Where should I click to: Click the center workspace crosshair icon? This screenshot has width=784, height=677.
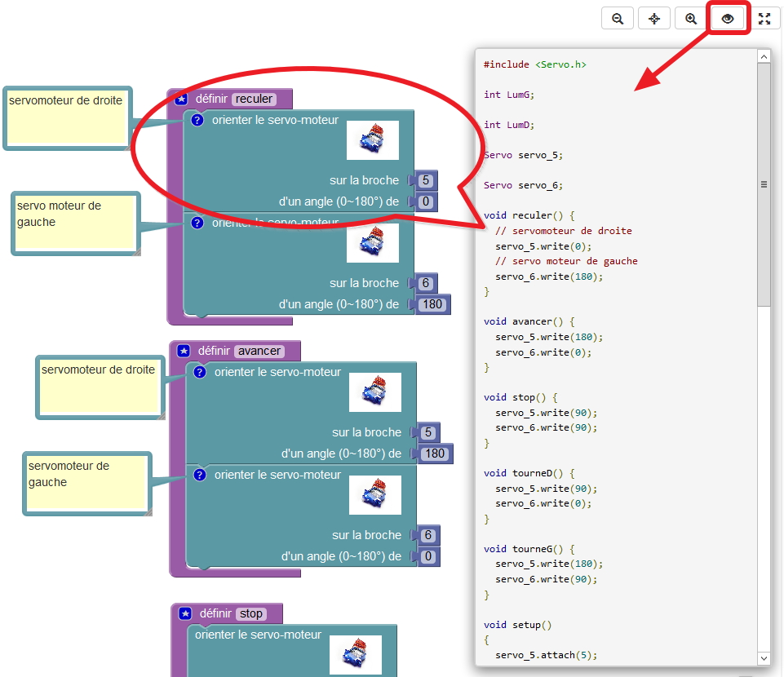pyautogui.click(x=654, y=19)
